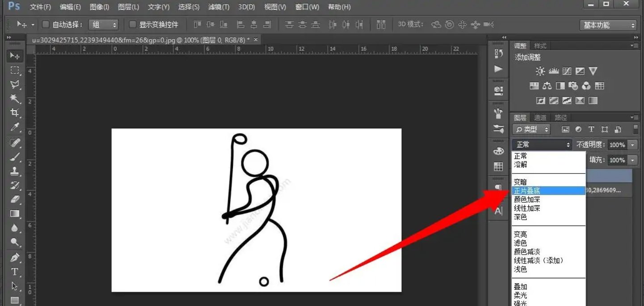This screenshot has height=306, width=644.
Task: Open the 组 auto-select dropdown
Action: tap(103, 25)
